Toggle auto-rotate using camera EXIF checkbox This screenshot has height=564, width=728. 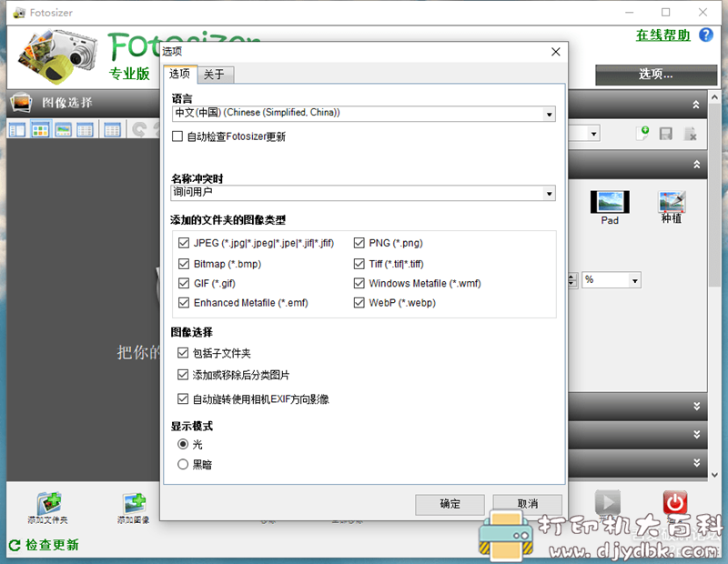[x=183, y=398]
